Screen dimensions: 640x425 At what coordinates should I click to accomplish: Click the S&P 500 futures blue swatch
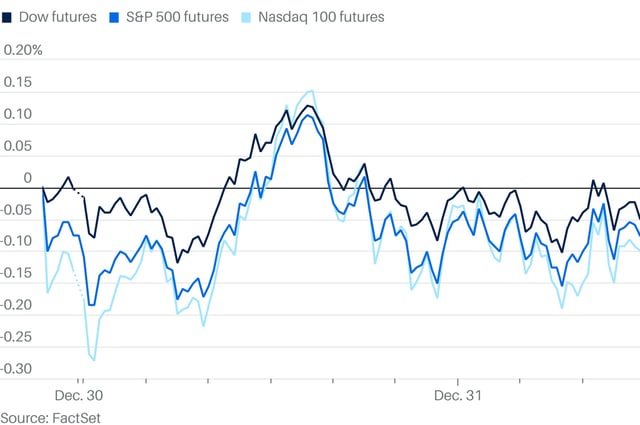(x=114, y=17)
